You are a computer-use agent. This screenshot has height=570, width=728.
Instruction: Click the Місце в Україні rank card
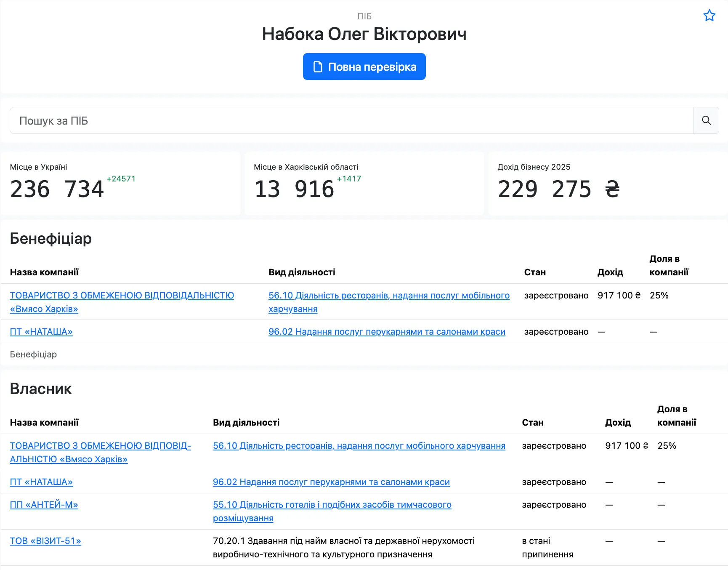tap(120, 184)
